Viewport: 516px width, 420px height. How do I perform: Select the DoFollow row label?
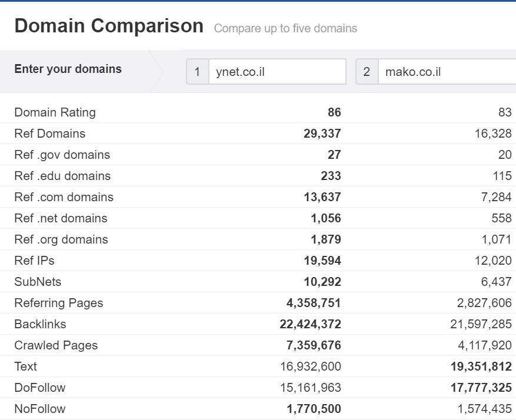[40, 388]
